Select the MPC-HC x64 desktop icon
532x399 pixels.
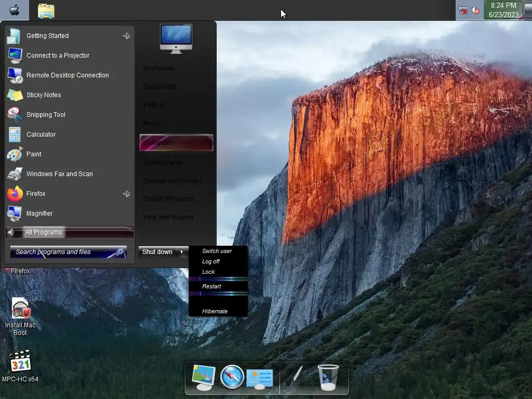20,366
